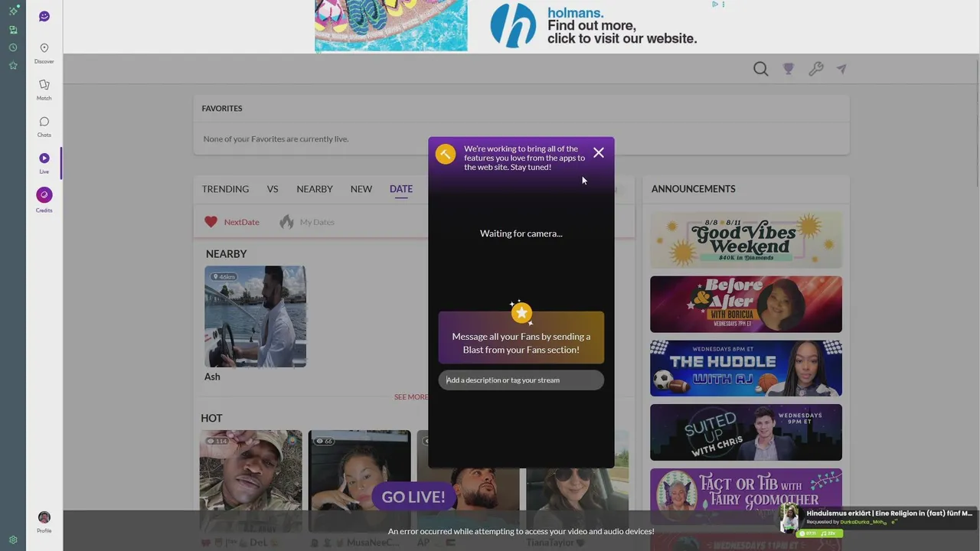The height and width of the screenshot is (551, 980).
Task: Open the settings gear in the dark sidebar
Action: 13,540
